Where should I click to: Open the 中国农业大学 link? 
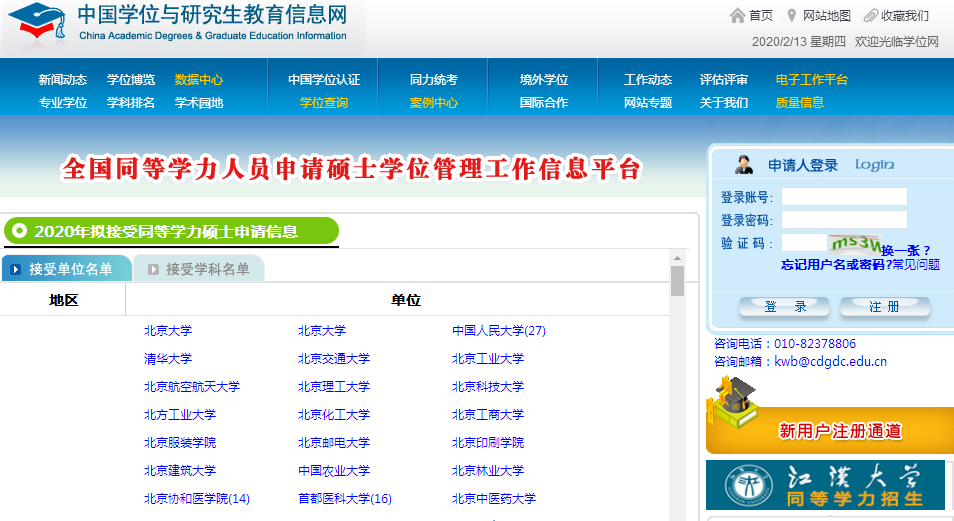pos(334,470)
